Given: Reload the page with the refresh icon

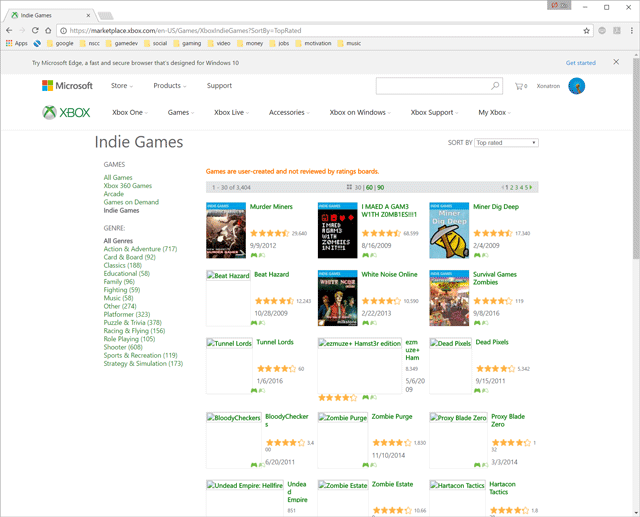Looking at the screenshot, I should 35,31.
